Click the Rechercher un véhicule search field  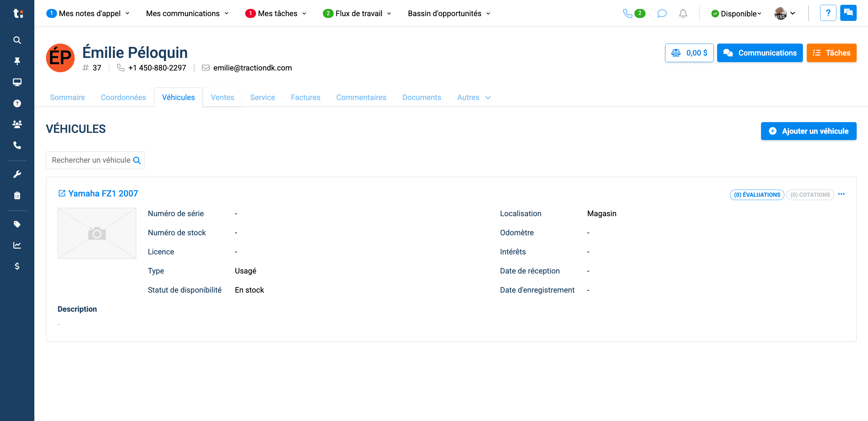pos(95,160)
